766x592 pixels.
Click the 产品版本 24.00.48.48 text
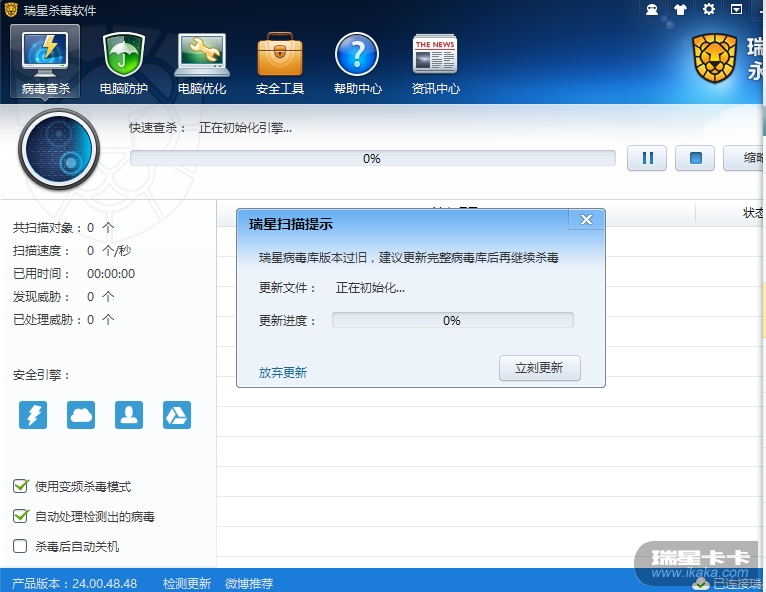pyautogui.click(x=74, y=583)
